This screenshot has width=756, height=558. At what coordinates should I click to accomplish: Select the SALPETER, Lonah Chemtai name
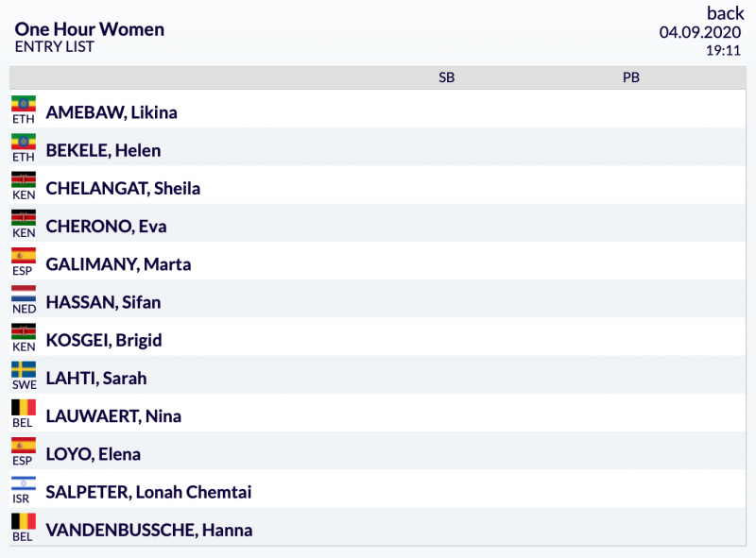[148, 492]
